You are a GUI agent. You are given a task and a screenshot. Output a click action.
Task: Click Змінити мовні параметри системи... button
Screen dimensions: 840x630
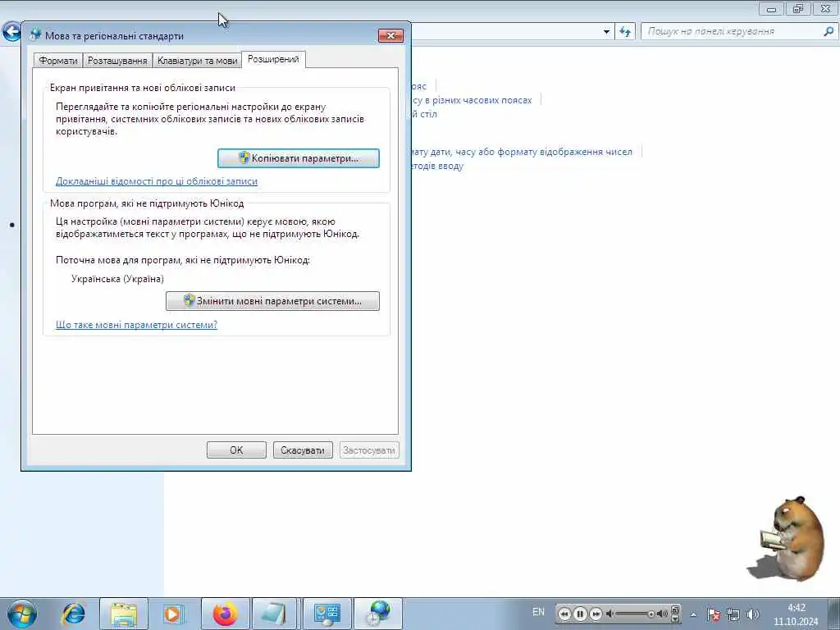coord(272,301)
